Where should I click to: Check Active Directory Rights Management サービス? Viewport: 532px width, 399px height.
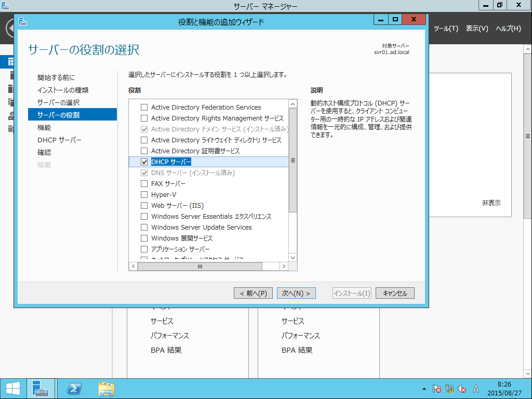pos(144,118)
